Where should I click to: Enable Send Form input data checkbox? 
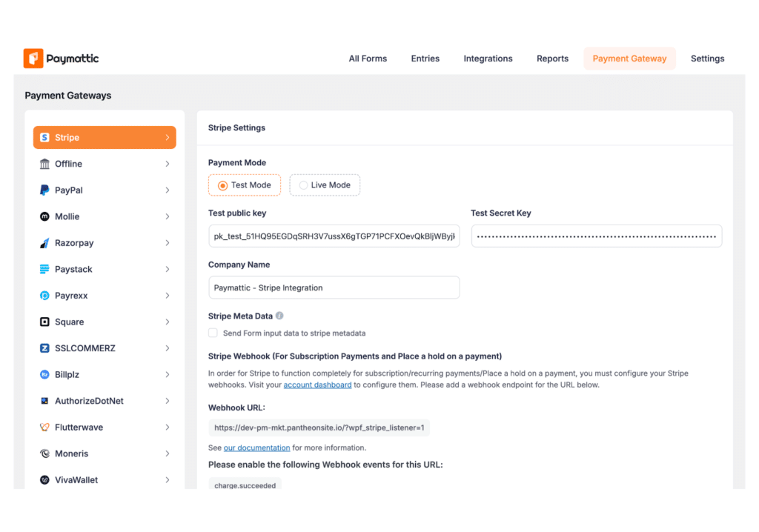pos(213,333)
